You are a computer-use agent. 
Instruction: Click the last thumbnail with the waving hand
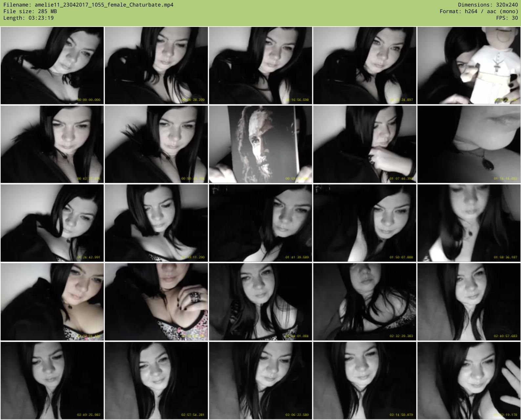pyautogui.click(x=469, y=381)
